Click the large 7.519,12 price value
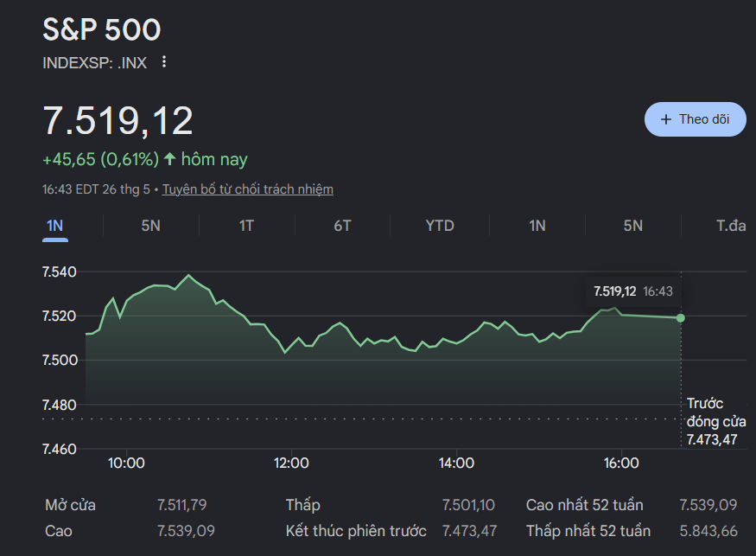The width and height of the screenshot is (756, 556). coord(118,121)
